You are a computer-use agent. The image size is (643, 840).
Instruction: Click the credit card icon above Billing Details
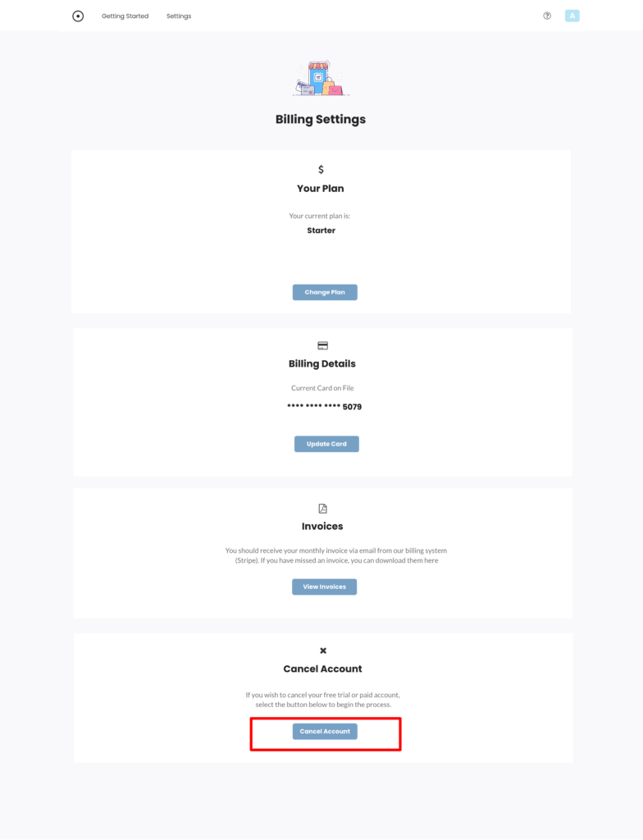(322, 345)
